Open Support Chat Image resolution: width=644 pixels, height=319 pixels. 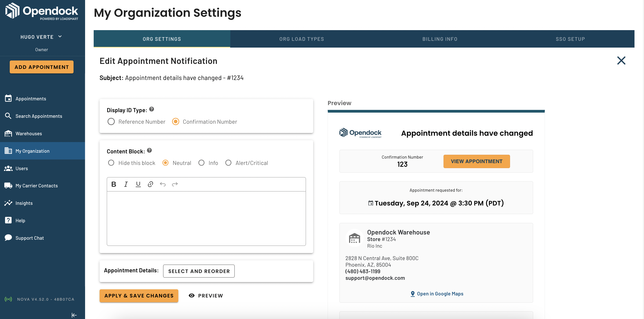(x=29, y=238)
